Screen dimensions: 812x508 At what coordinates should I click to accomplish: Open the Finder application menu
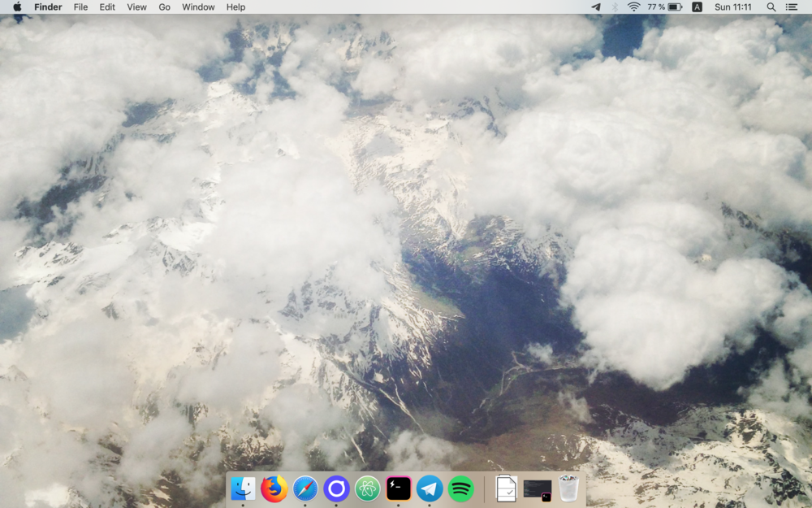click(48, 7)
